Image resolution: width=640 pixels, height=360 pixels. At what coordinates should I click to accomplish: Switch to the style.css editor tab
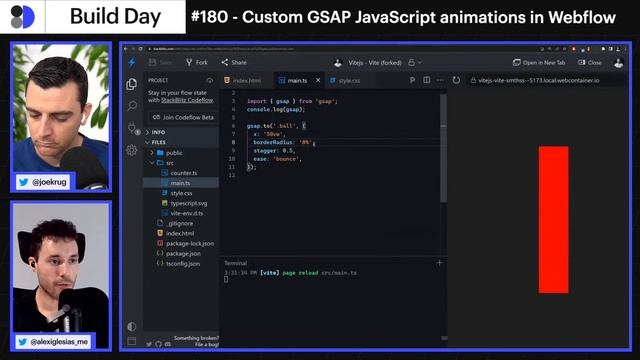coord(345,80)
